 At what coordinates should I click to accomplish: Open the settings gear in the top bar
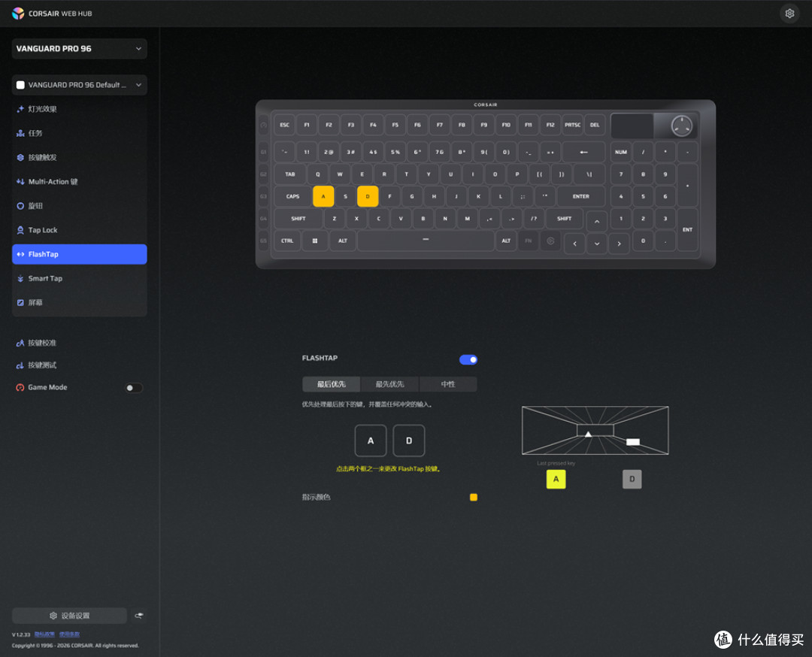pyautogui.click(x=789, y=14)
